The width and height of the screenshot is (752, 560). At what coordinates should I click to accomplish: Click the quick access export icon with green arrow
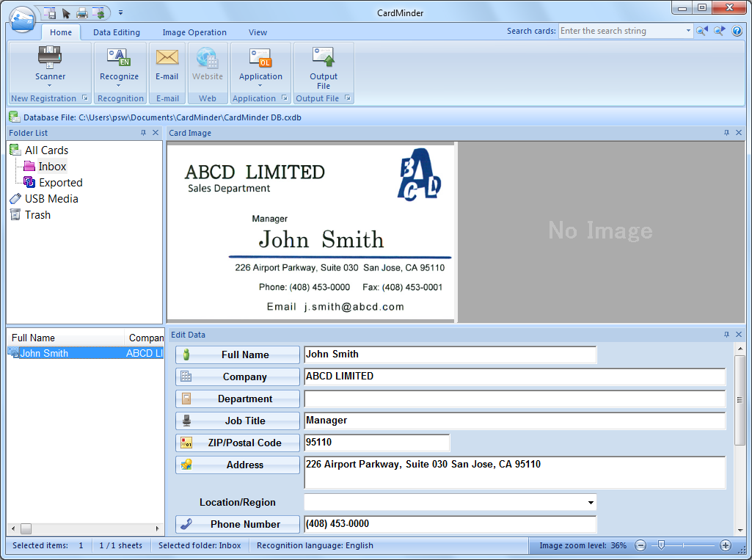[99, 13]
